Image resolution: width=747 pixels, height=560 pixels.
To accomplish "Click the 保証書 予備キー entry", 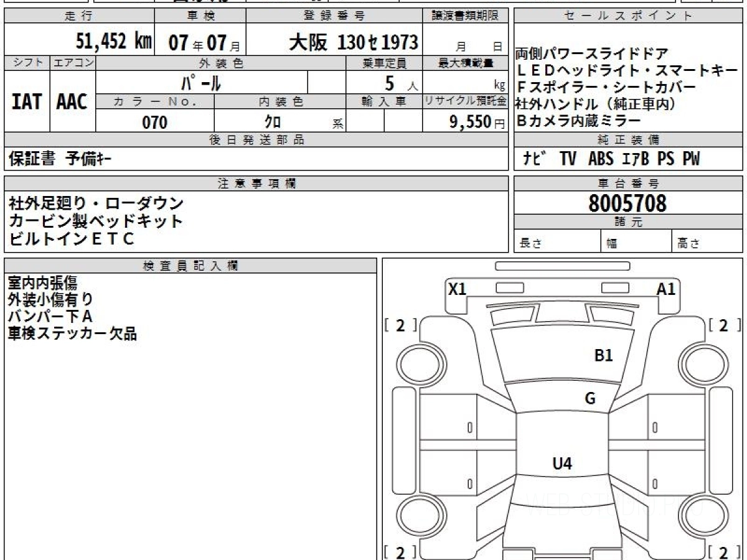I will point(60,159).
